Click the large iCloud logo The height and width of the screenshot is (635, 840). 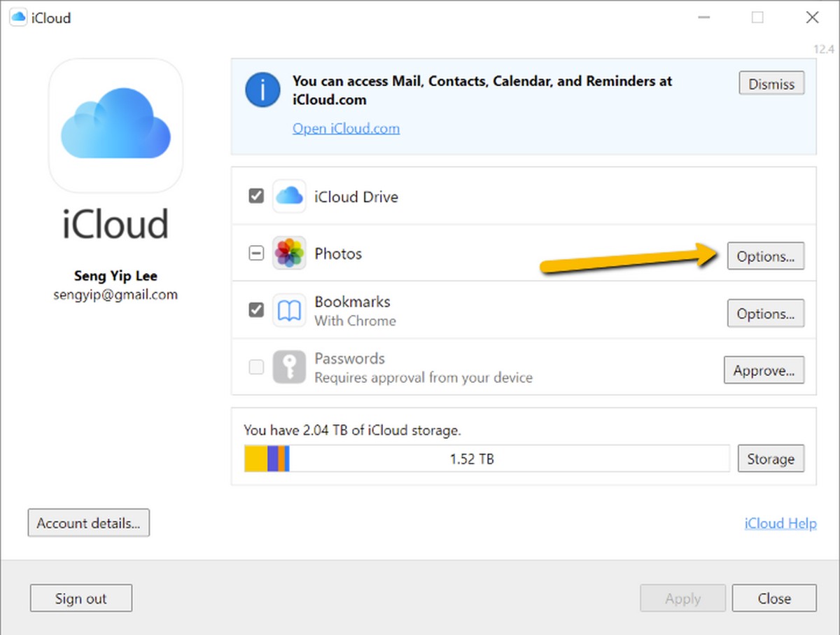pyautogui.click(x=115, y=125)
